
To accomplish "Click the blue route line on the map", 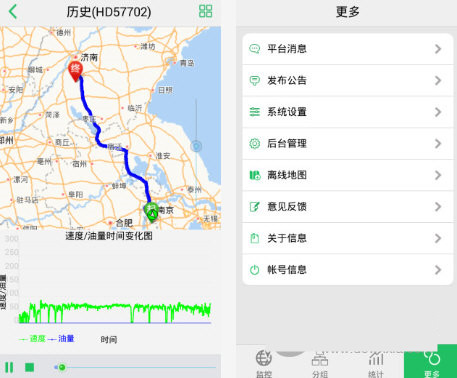I will (126, 159).
